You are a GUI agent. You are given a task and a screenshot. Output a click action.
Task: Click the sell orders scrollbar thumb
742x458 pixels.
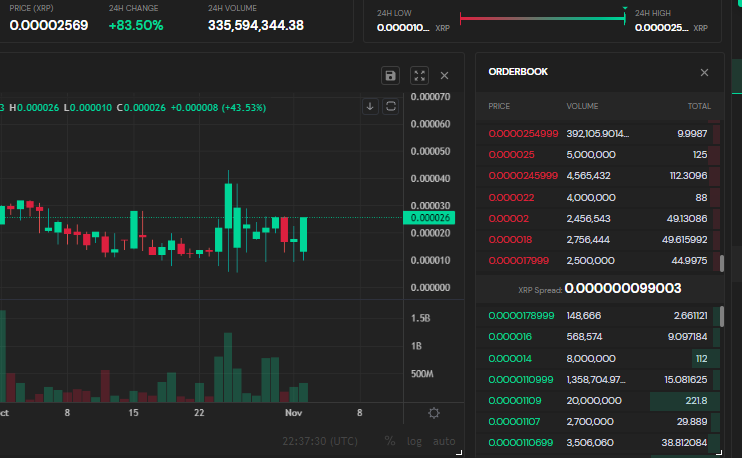[722, 264]
